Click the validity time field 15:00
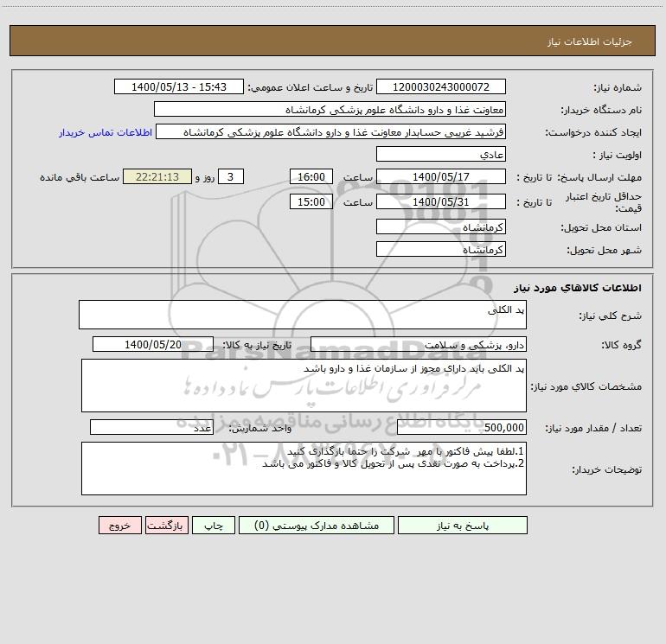The image size is (666, 644). [311, 201]
